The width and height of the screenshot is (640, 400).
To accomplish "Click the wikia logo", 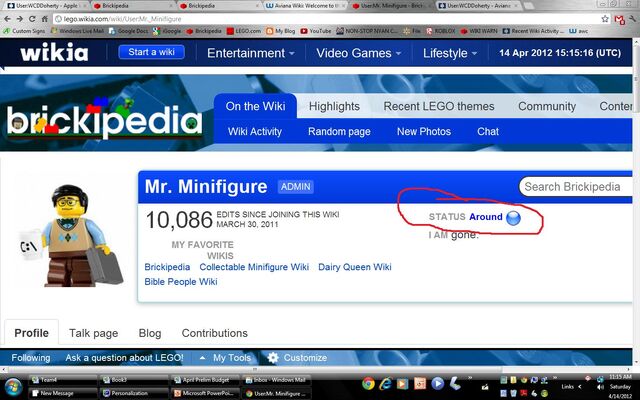I will [54, 53].
